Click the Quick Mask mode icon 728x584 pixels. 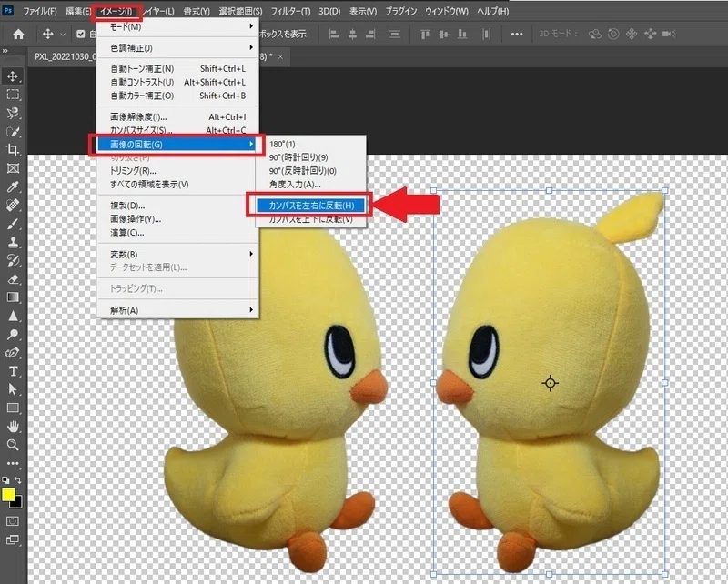13,521
